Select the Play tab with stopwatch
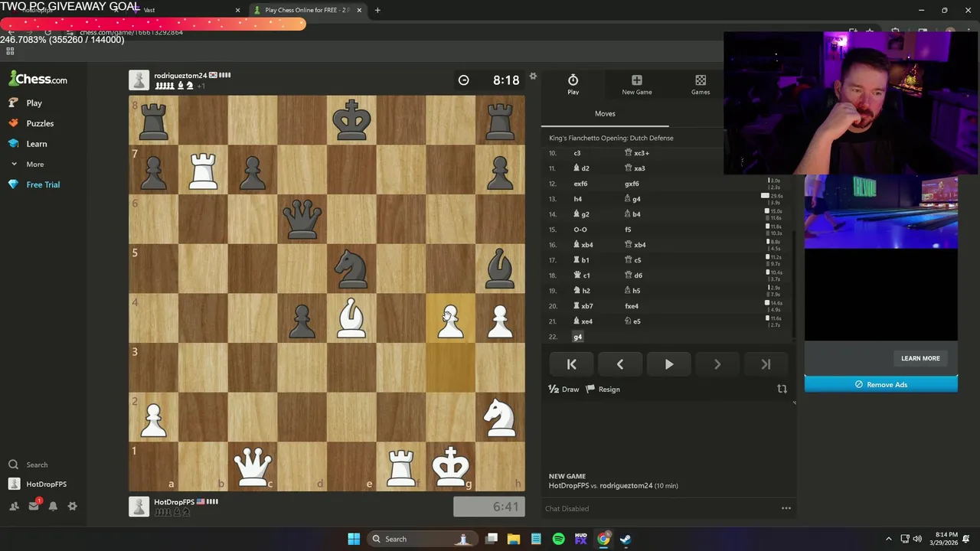This screenshot has height=551, width=980. point(573,84)
